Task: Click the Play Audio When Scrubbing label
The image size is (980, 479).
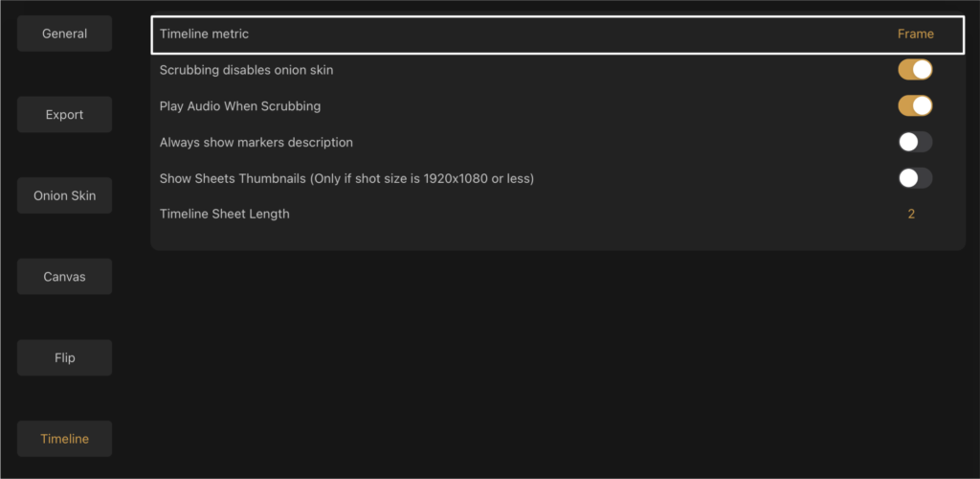Action: pyautogui.click(x=240, y=106)
